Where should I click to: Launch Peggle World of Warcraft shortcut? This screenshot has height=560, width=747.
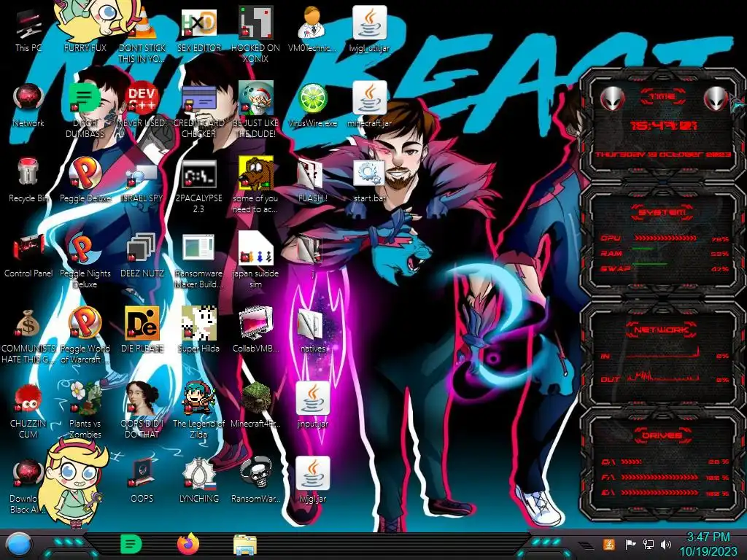click(85, 323)
